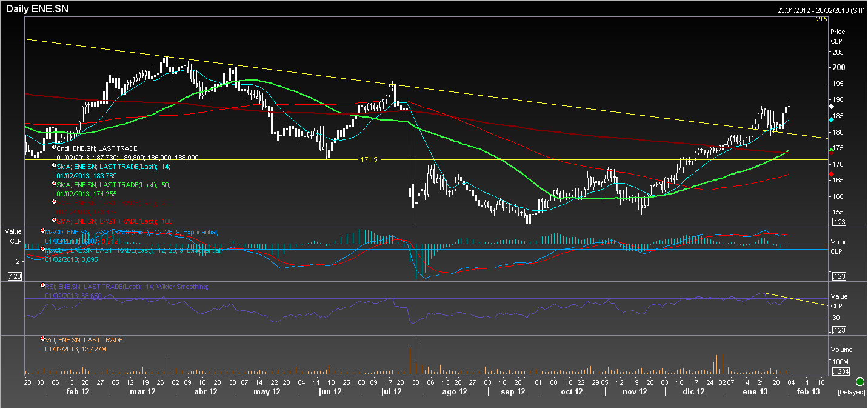Screen dimensions: 868x409
Task: Click the green delayed status circle
Action: point(860,382)
